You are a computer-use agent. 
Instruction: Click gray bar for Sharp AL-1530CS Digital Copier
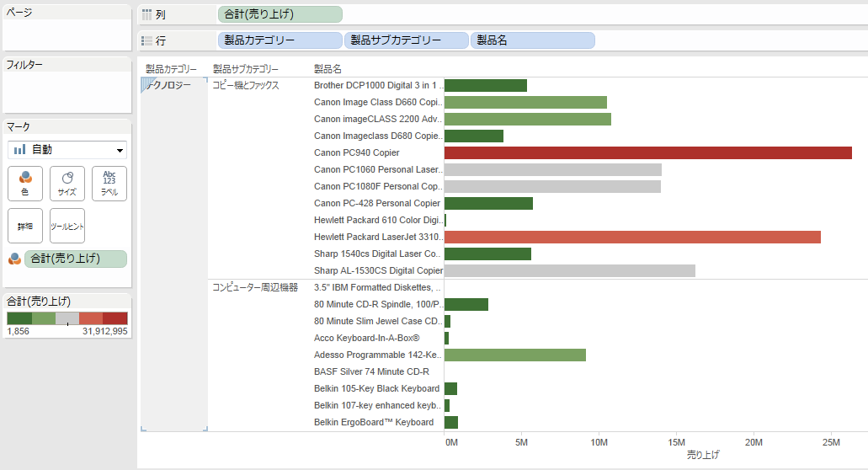(x=570, y=270)
